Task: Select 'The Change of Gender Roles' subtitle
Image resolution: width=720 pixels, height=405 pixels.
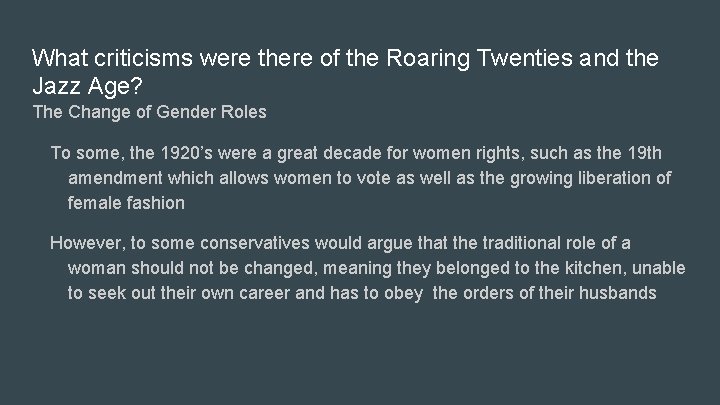Action: click(149, 111)
